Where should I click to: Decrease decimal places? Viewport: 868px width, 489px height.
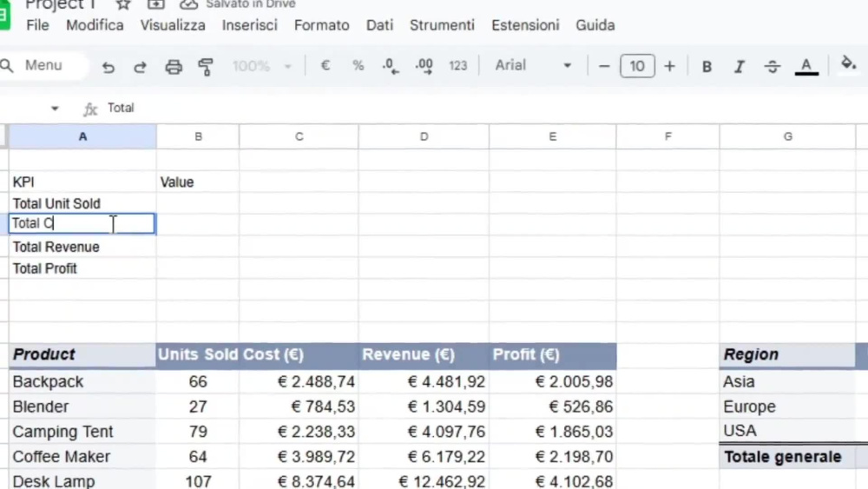click(x=391, y=66)
